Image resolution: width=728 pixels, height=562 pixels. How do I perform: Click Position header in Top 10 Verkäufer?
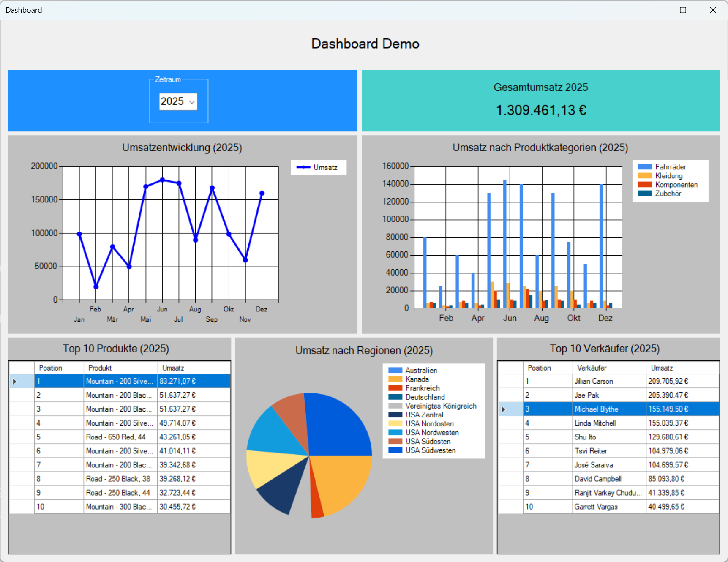pyautogui.click(x=547, y=368)
